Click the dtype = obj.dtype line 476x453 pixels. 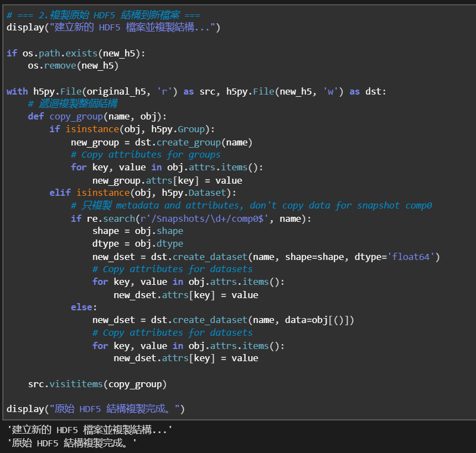tap(137, 244)
